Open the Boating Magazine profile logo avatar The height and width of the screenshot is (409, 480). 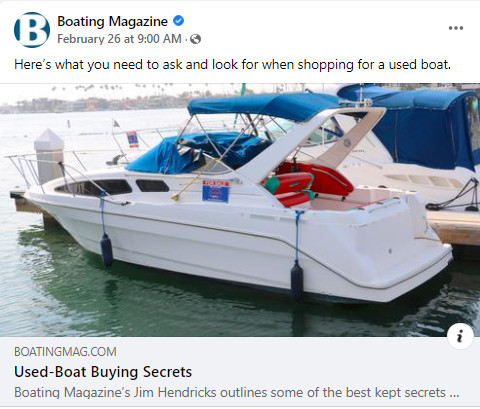(x=32, y=30)
